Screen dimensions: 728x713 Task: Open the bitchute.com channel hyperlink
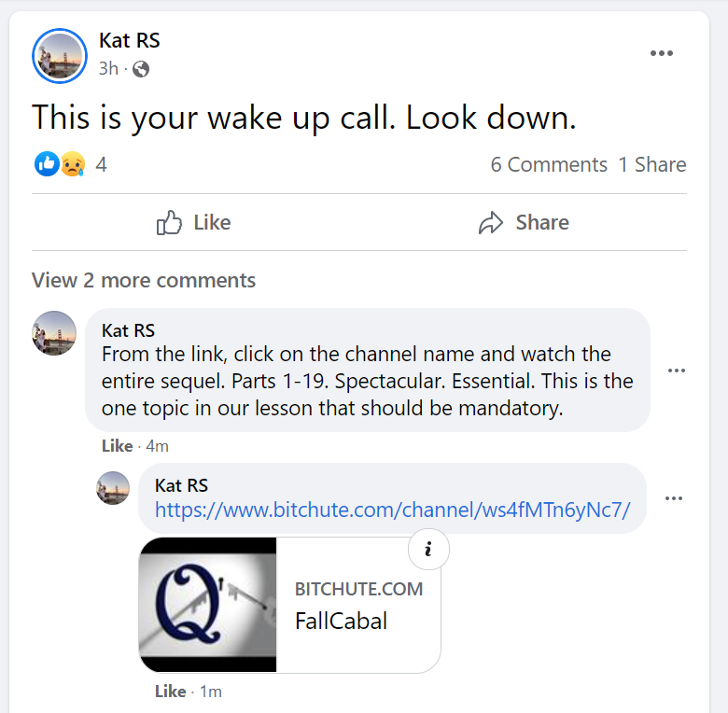tap(392, 510)
